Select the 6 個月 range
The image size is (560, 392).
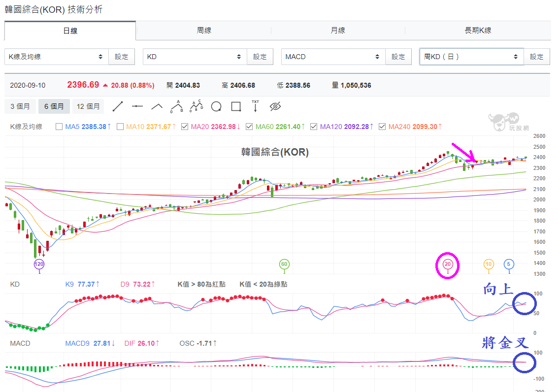[x=54, y=106]
